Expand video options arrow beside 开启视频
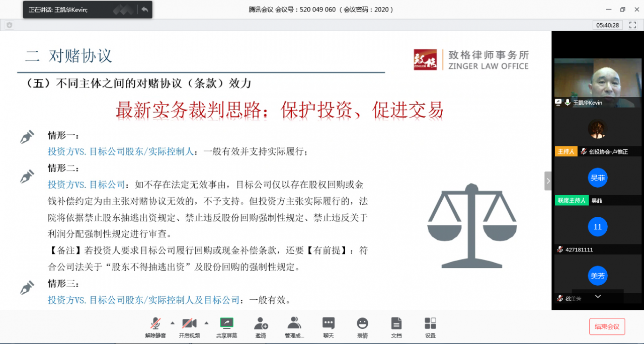 [206, 323]
